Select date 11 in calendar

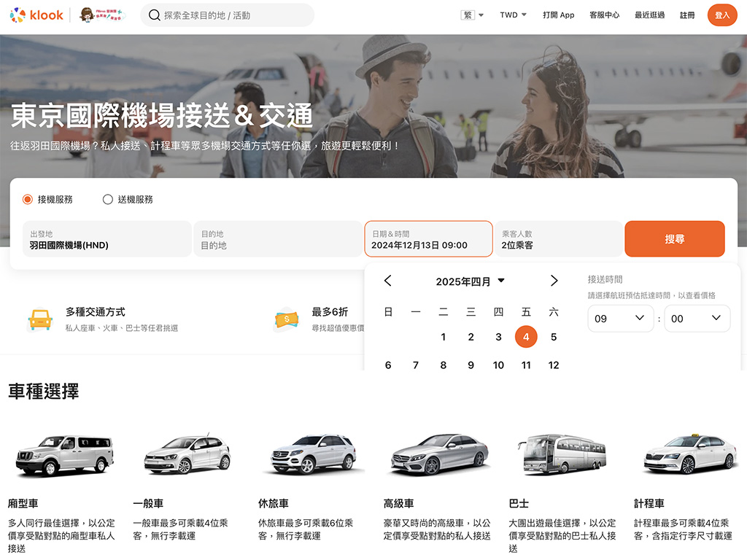pyautogui.click(x=526, y=365)
